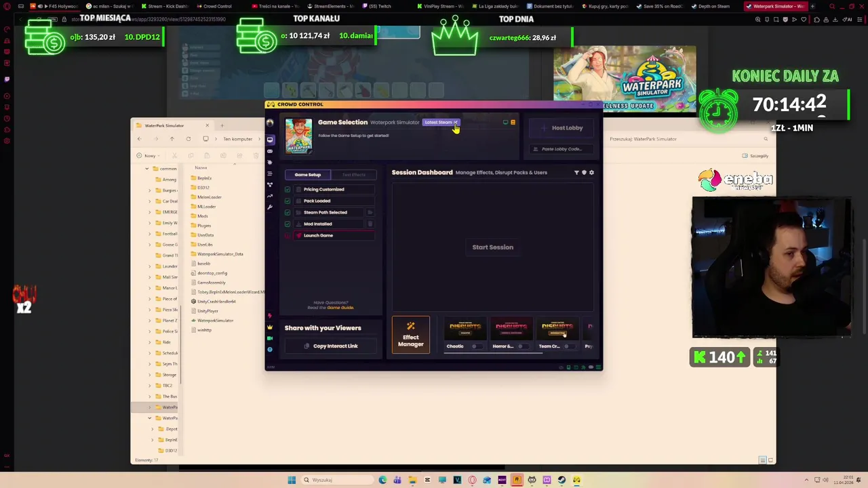Click the filter icon in Session Dashboard
Image resolution: width=868 pixels, height=488 pixels.
(576, 173)
